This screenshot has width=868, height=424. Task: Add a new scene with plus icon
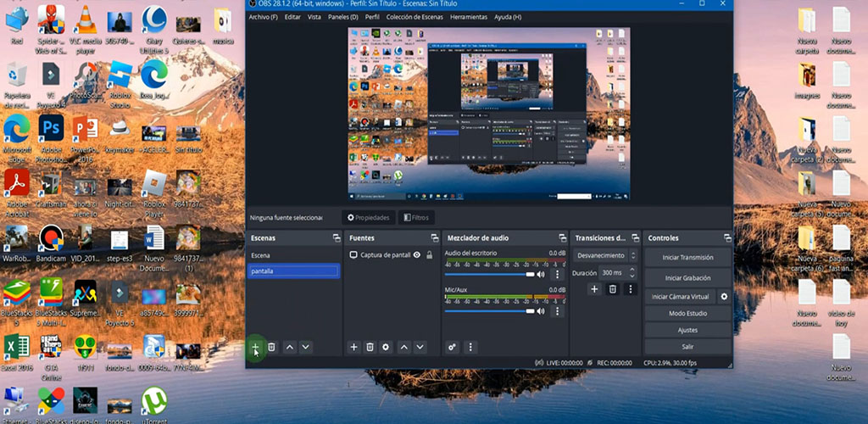tap(255, 347)
